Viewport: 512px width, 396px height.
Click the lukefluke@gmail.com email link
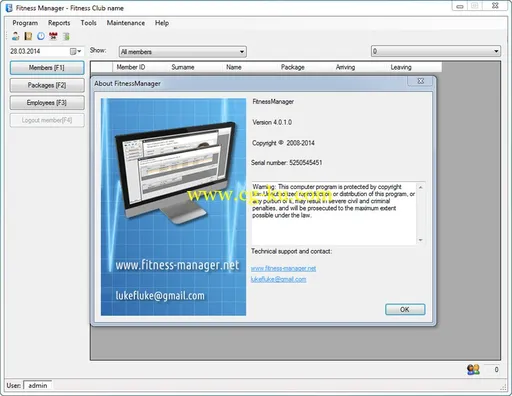coord(278,279)
